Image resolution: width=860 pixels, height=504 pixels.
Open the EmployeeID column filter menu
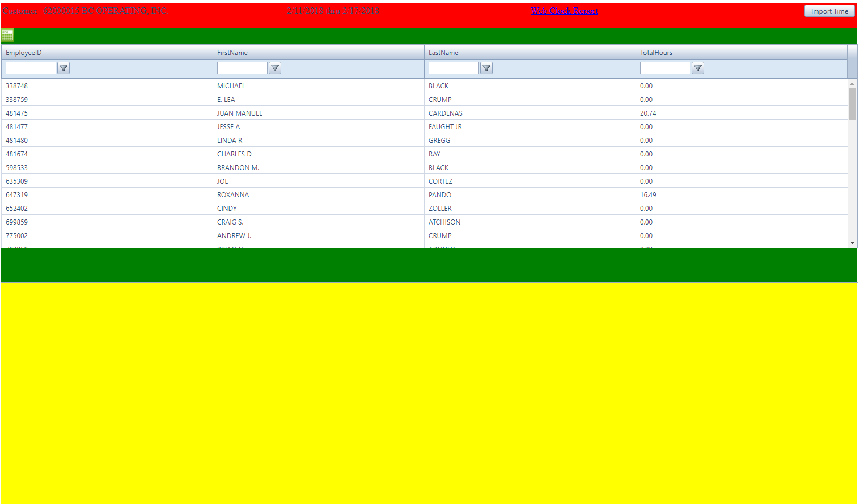[63, 68]
